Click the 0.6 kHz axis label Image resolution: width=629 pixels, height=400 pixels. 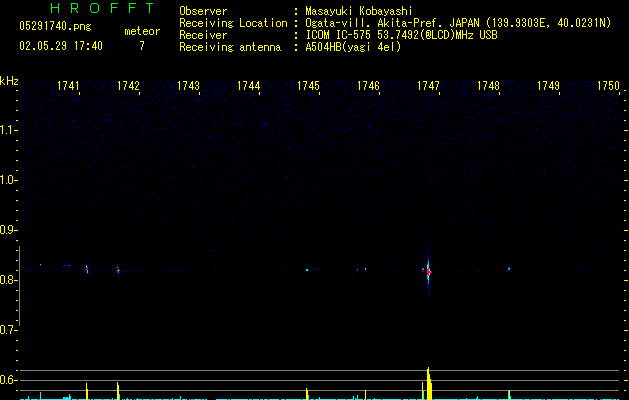8,380
